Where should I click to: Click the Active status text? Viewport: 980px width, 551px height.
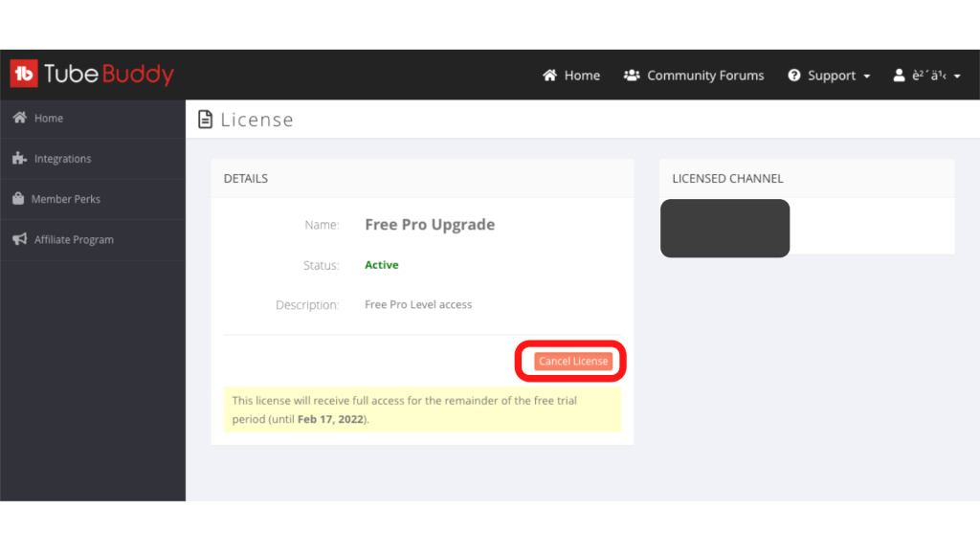coord(382,265)
